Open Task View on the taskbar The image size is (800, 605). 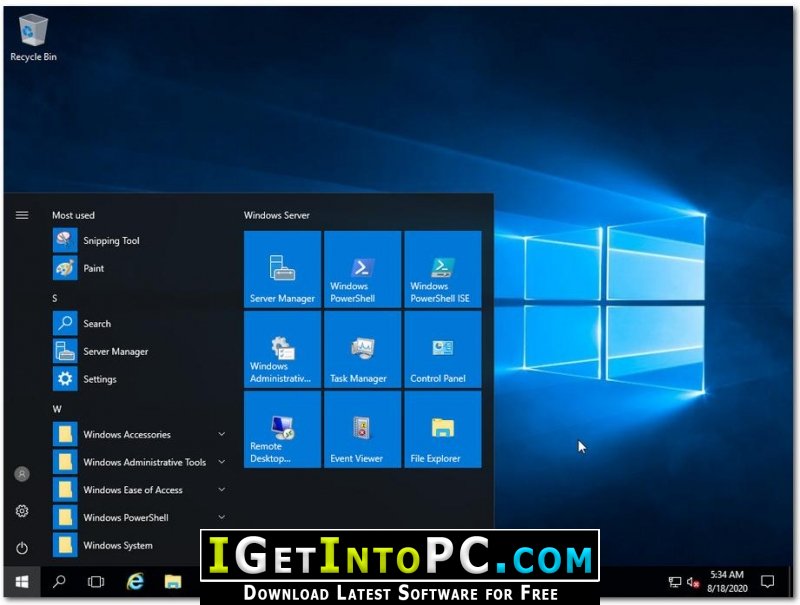click(96, 582)
